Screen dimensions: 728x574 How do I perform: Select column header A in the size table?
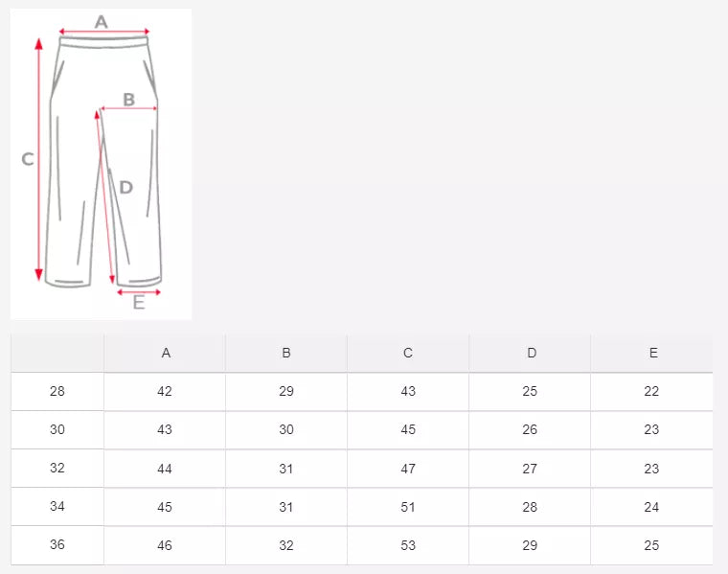pos(166,353)
